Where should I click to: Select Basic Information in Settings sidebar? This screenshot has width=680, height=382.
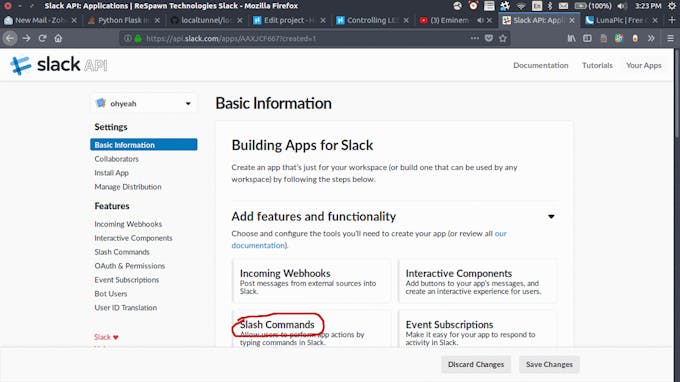[144, 144]
